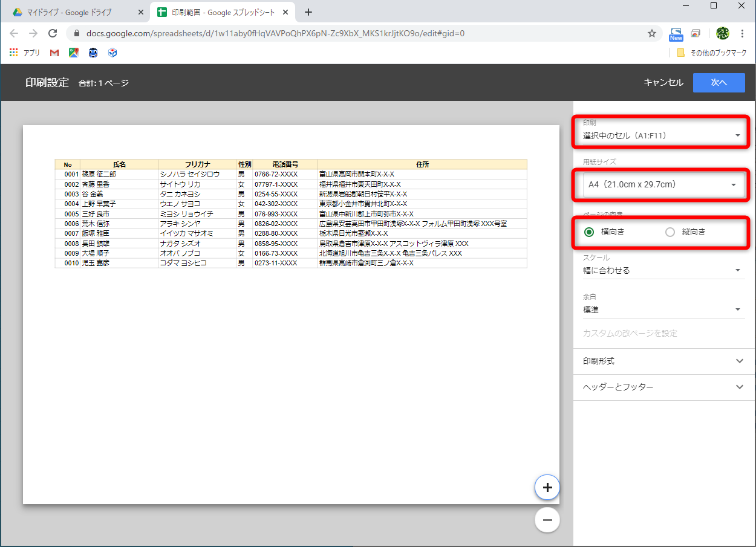The width and height of the screenshot is (756, 547).
Task: Select the 縦向き orientation radio button
Action: (670, 231)
